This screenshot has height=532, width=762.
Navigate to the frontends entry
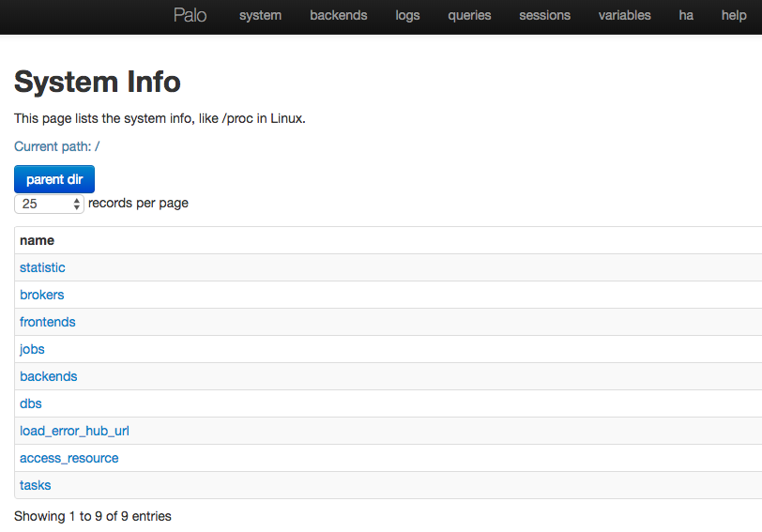(48, 322)
